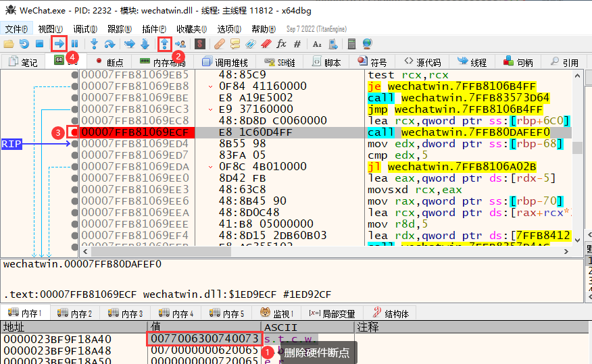Click the globe icon in toolbar

coord(367,44)
